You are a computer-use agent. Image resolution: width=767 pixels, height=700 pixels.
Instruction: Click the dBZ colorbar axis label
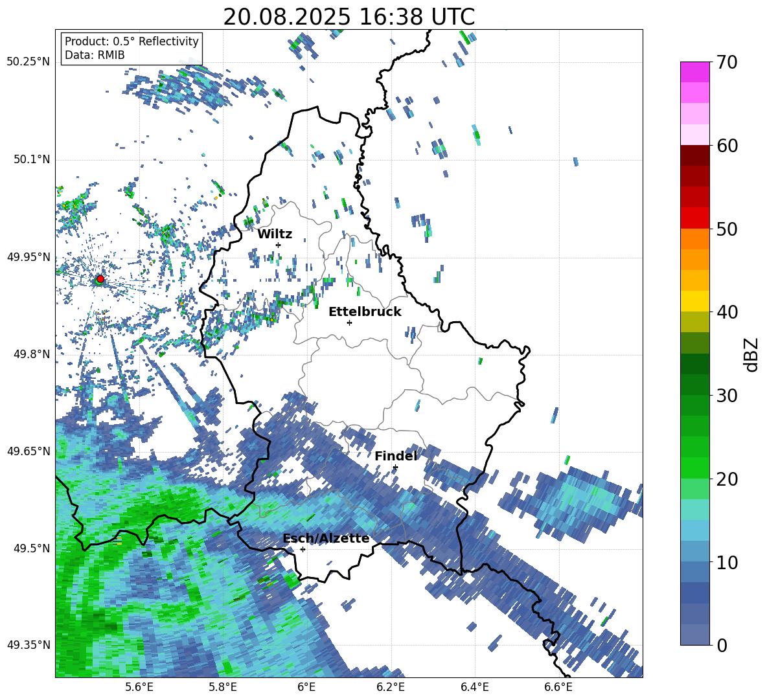pyautogui.click(x=752, y=354)
